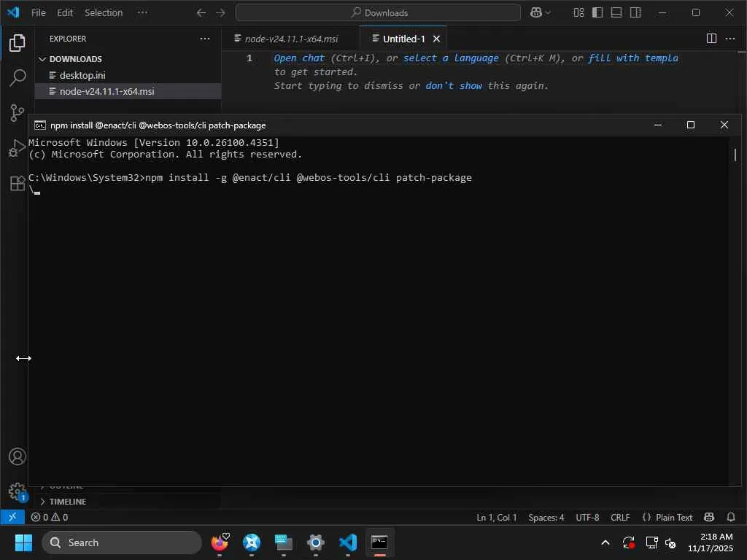Show hidden system tray icons
This screenshot has height=560, width=747.
(x=605, y=542)
